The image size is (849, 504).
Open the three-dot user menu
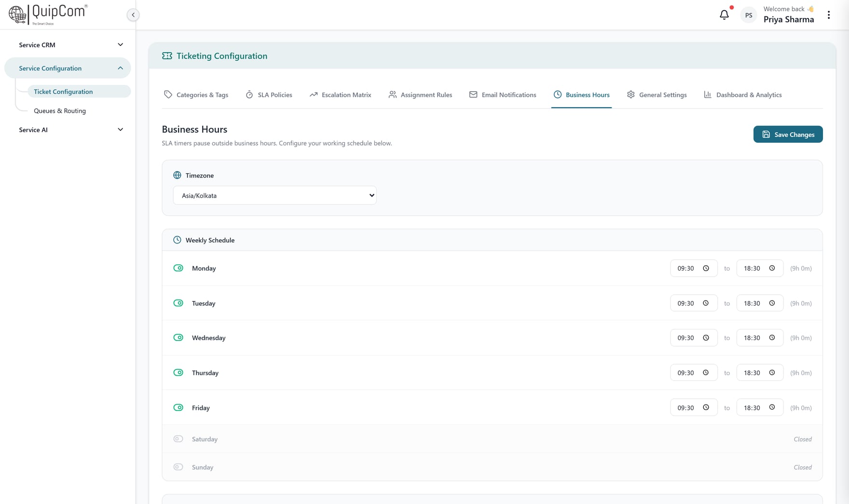pyautogui.click(x=829, y=15)
